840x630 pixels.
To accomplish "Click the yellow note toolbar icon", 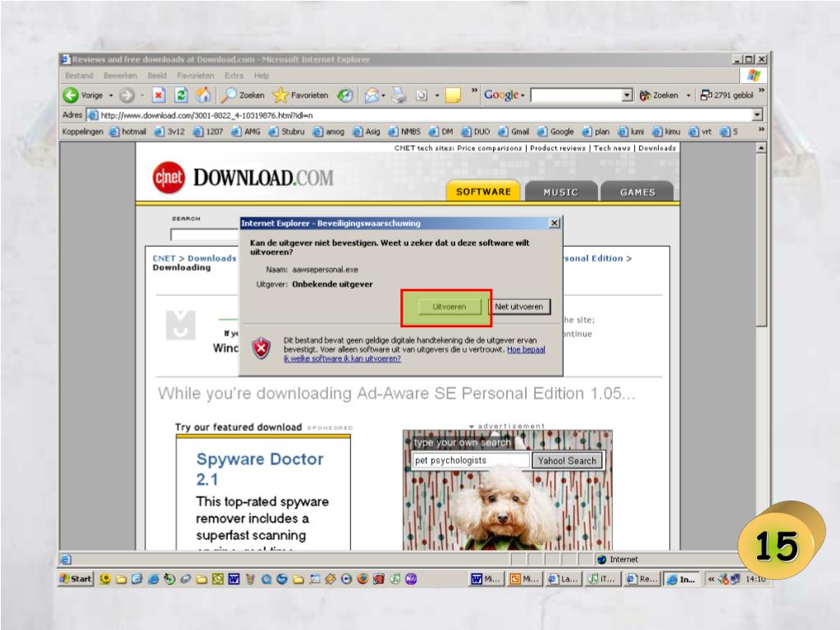I will coord(453,95).
